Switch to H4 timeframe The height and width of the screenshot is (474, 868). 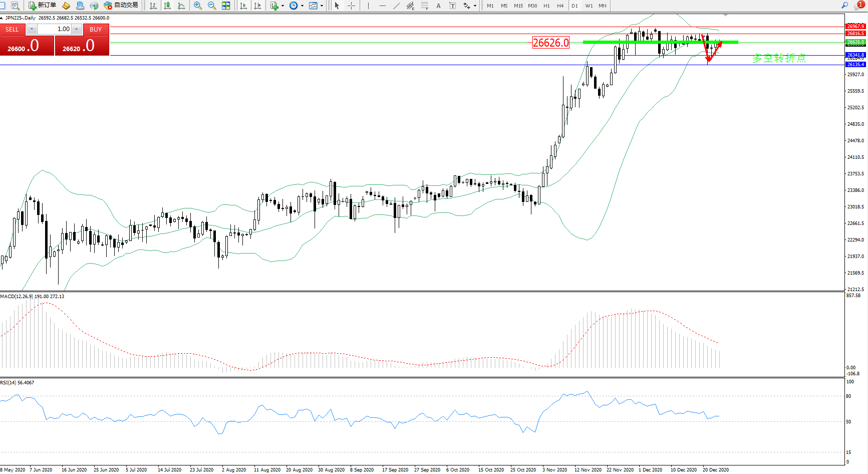click(x=560, y=6)
